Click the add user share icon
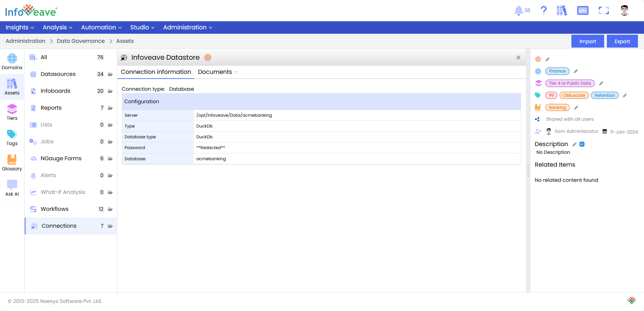The width and height of the screenshot is (644, 311). click(x=538, y=131)
